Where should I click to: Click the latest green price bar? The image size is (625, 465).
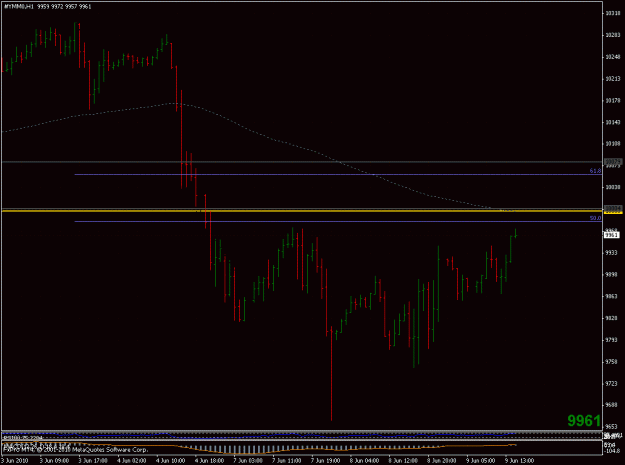[515, 233]
